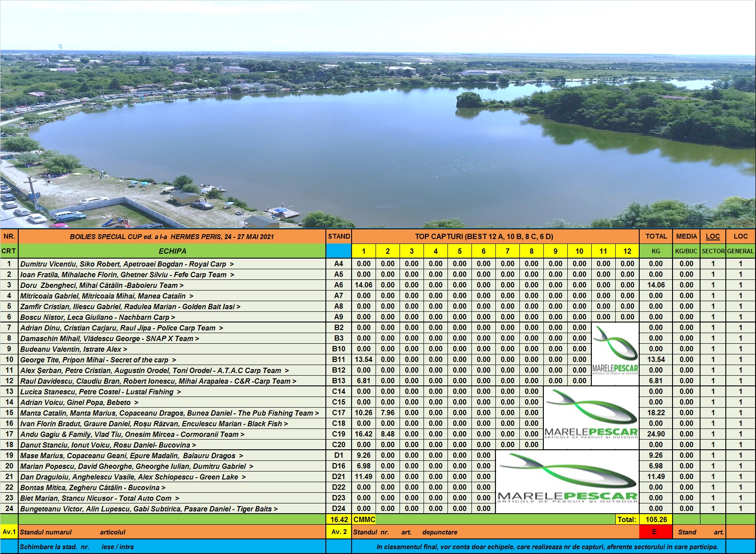Screen dimensions: 756x554
Task: Select the Secret of the carp team cell
Action: tap(172, 360)
